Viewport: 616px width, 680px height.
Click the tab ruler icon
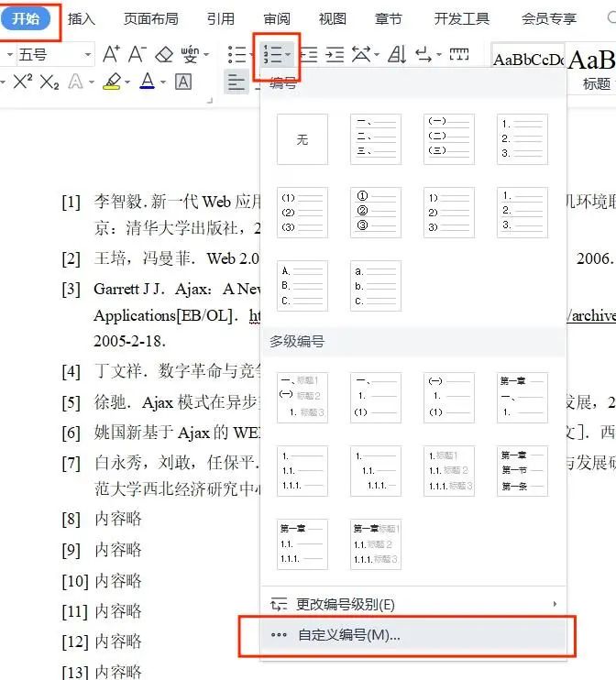click(x=459, y=54)
